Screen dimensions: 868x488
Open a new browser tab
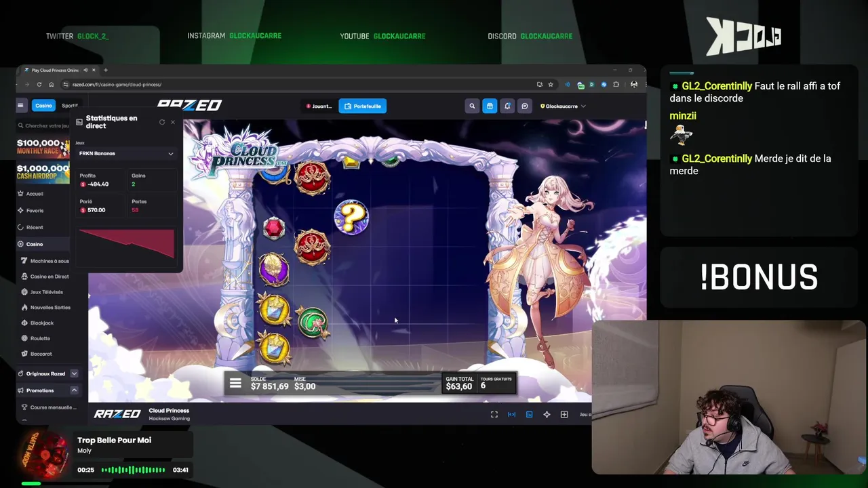click(x=105, y=70)
